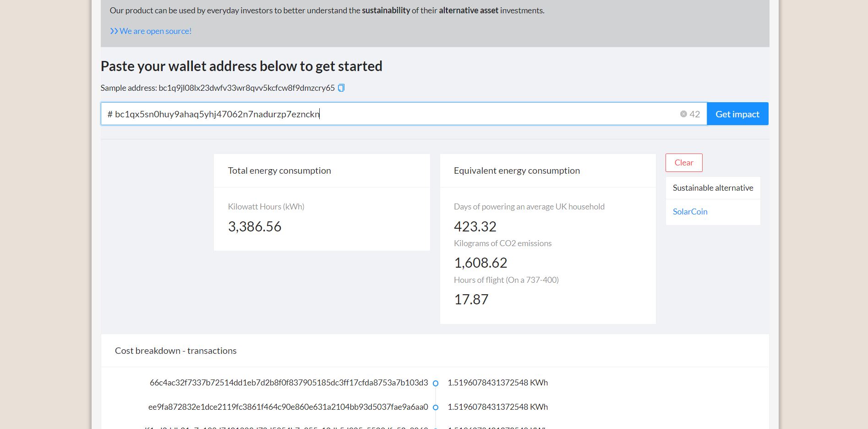Copy the sample wallet address icon
Screen dimensions: 868x429
(x=341, y=88)
